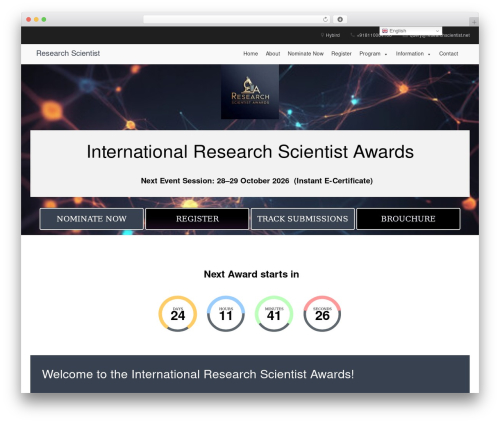Image resolution: width=500 pixels, height=423 pixels.
Task: Click the phone icon in top bar
Action: point(352,35)
